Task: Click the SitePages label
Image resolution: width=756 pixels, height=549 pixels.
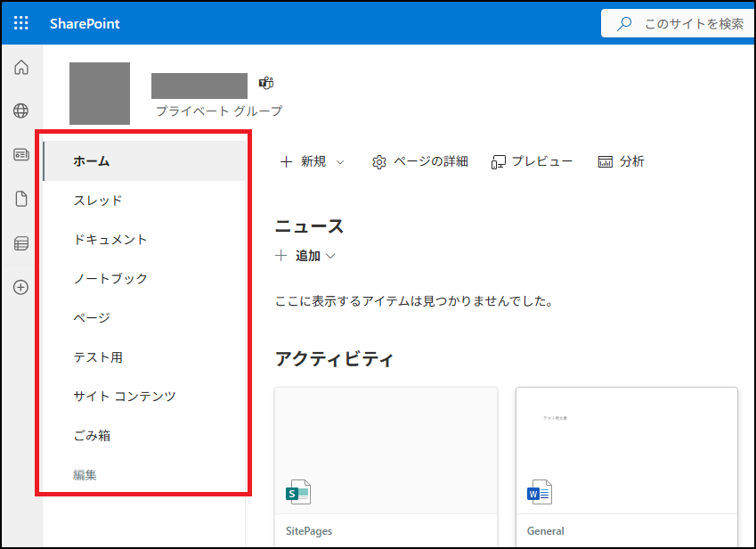Action: tap(309, 531)
